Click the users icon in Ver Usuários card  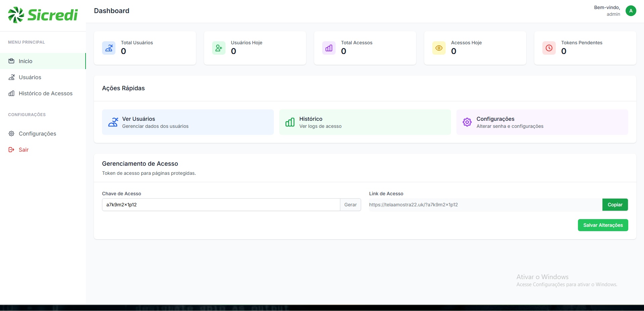pos(113,122)
